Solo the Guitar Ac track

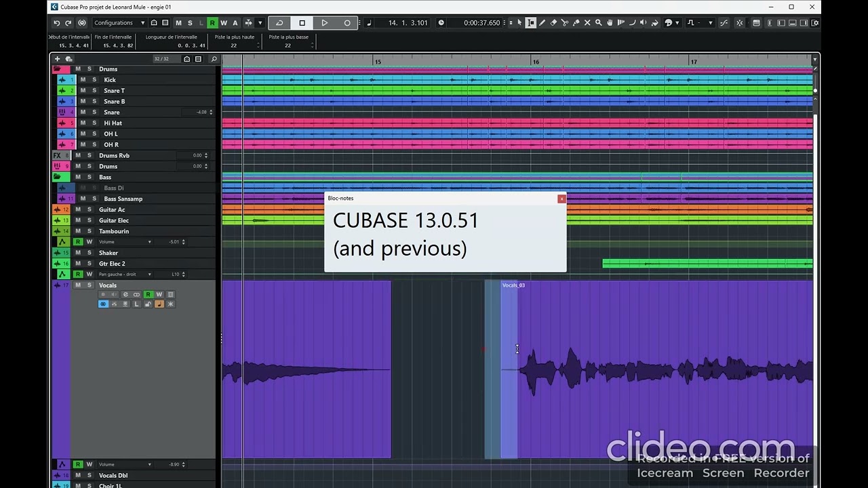tap(89, 209)
